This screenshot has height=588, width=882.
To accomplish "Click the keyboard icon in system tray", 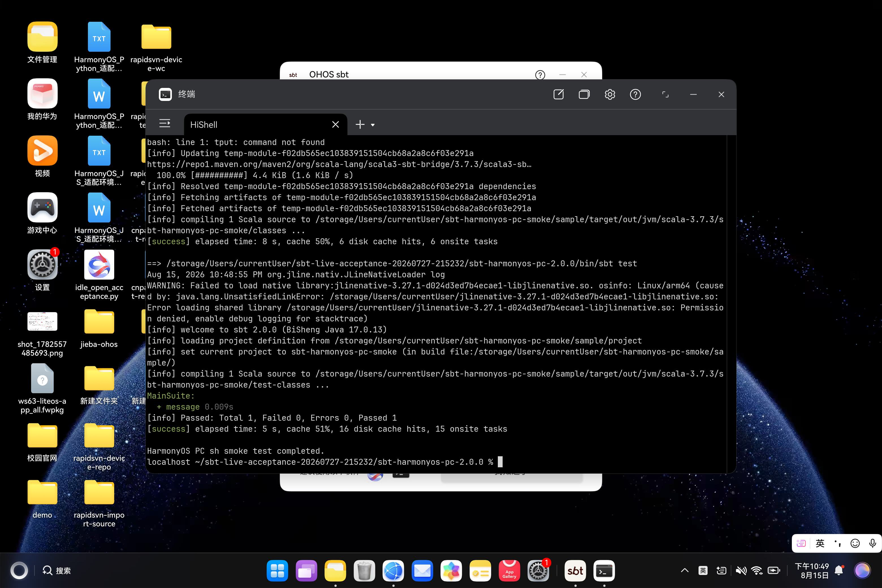I will pyautogui.click(x=721, y=570).
